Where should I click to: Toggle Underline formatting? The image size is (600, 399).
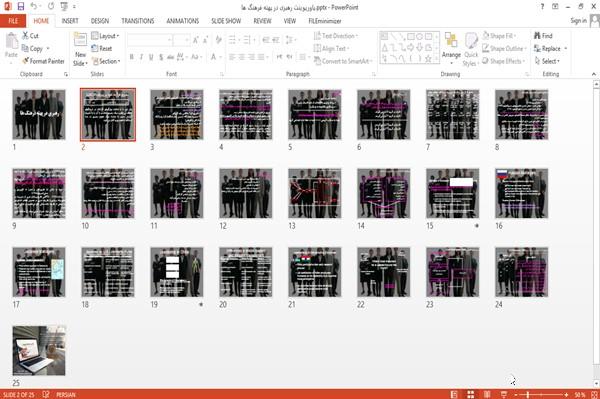pos(151,57)
